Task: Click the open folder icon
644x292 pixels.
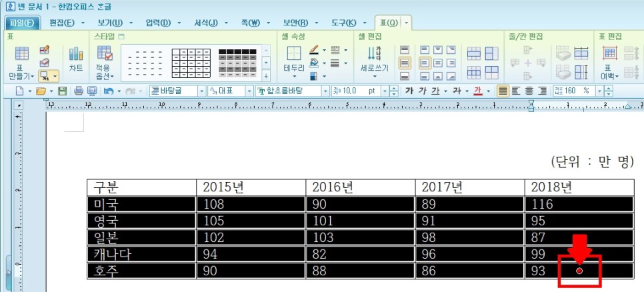Action: tap(41, 91)
